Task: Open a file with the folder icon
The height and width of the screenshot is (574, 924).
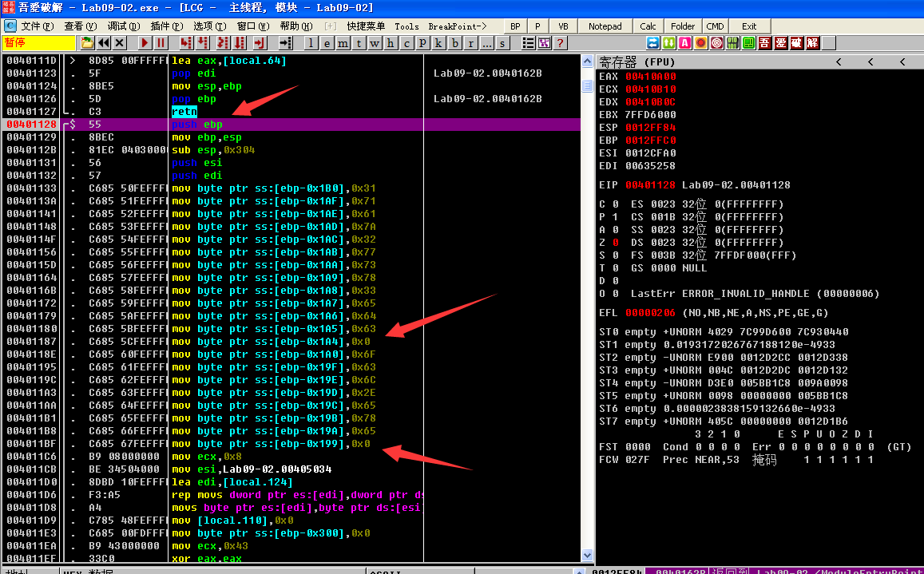Action: pyautogui.click(x=87, y=43)
